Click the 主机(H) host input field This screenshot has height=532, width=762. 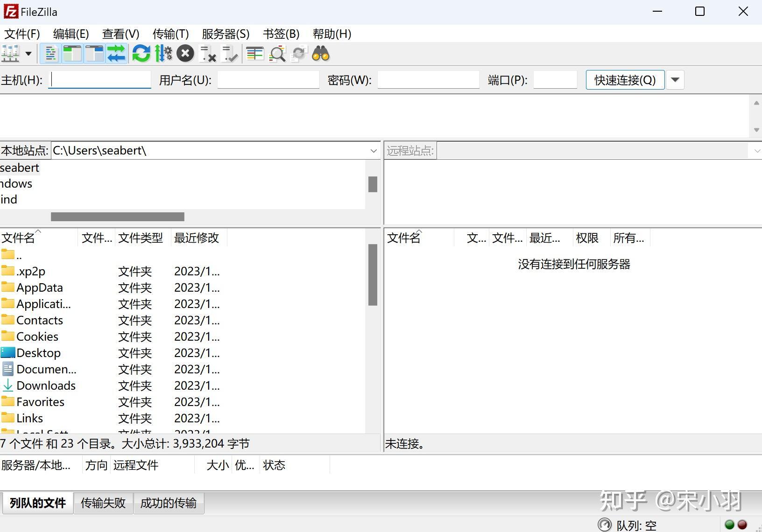click(x=100, y=80)
